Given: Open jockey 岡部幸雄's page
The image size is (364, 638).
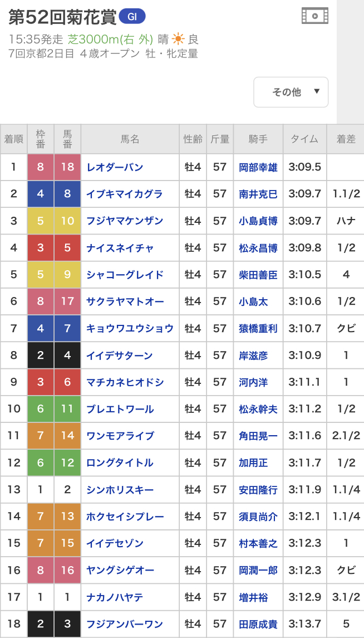Looking at the screenshot, I should pos(258,167).
